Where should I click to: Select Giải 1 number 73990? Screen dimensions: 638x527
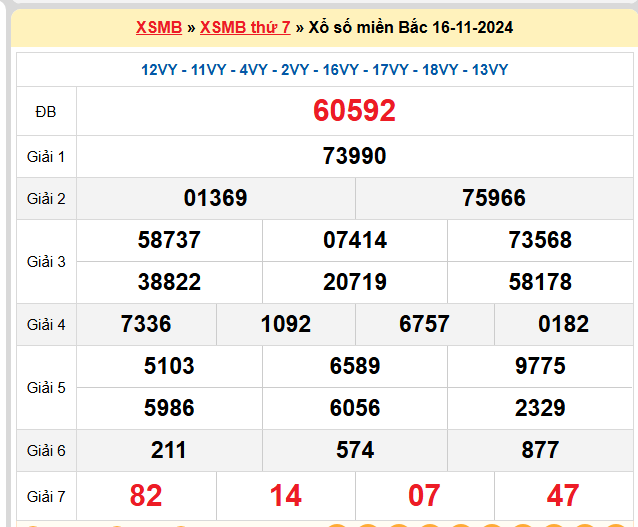(354, 156)
